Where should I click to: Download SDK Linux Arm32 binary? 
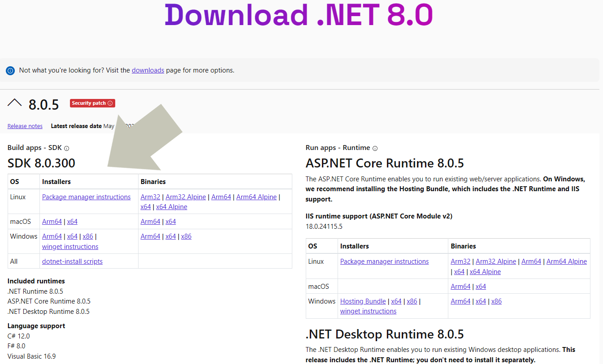point(151,197)
